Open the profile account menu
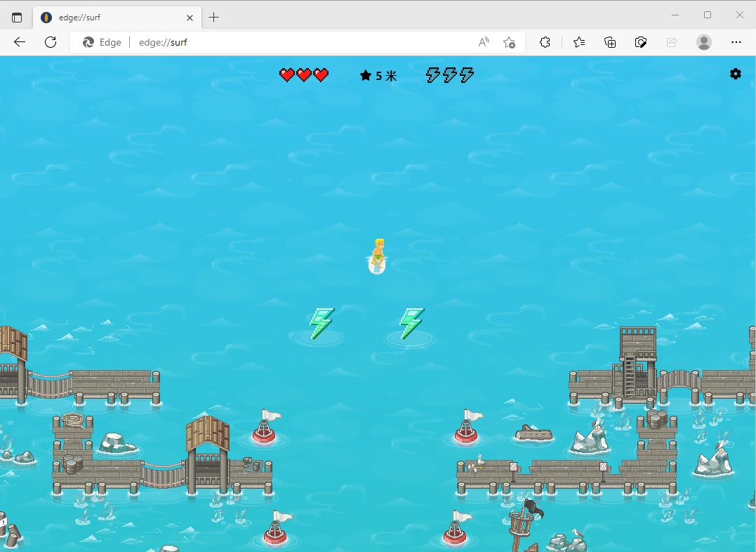The image size is (756, 552). (704, 42)
